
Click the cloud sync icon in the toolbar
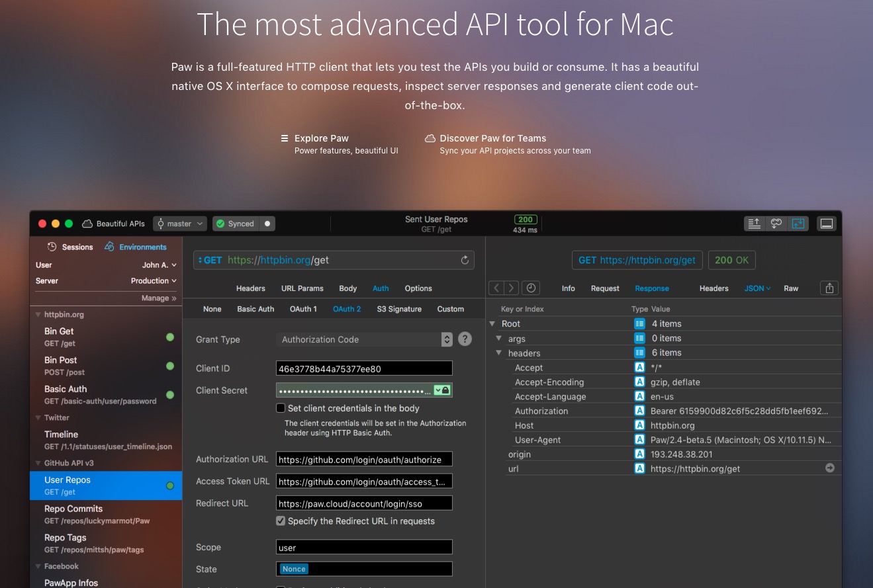pos(776,224)
